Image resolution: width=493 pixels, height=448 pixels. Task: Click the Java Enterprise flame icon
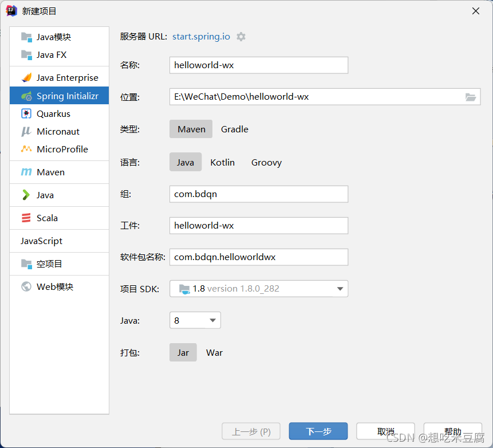coord(26,77)
